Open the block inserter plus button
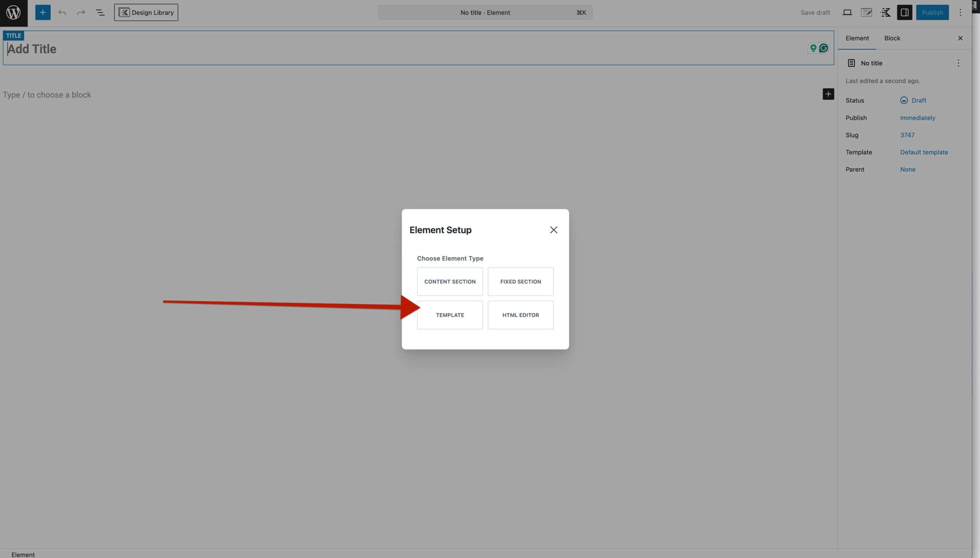Viewport: 980px width, 558px height. [x=42, y=13]
